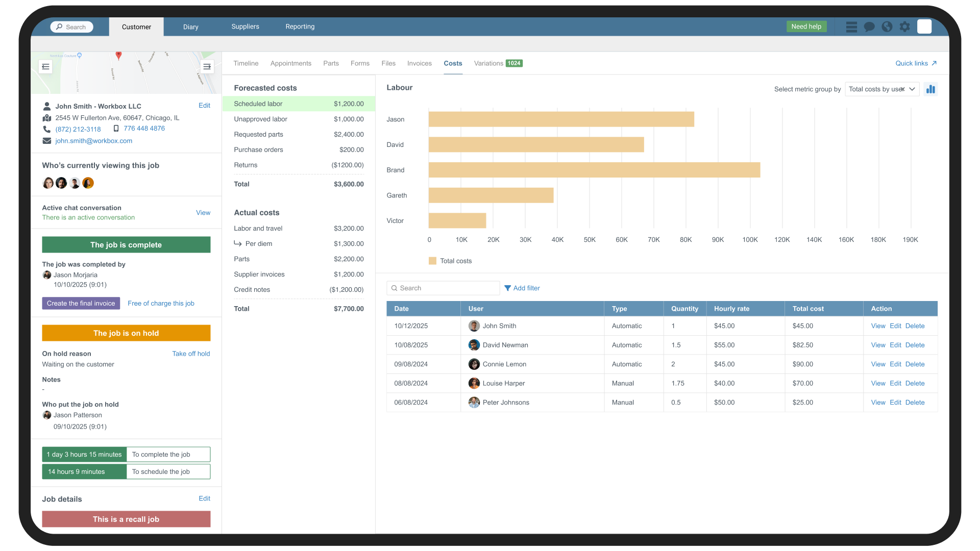Click the bar chart icon near metric selector
The width and height of the screenshot is (980, 551).
(x=930, y=89)
